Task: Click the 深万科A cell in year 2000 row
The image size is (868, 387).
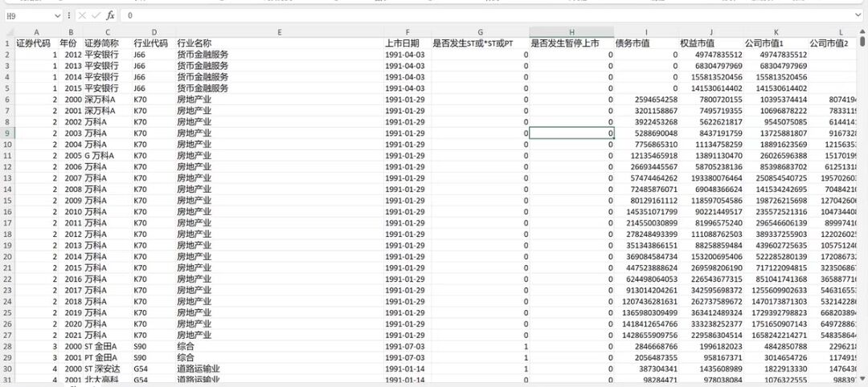Action: pyautogui.click(x=108, y=100)
